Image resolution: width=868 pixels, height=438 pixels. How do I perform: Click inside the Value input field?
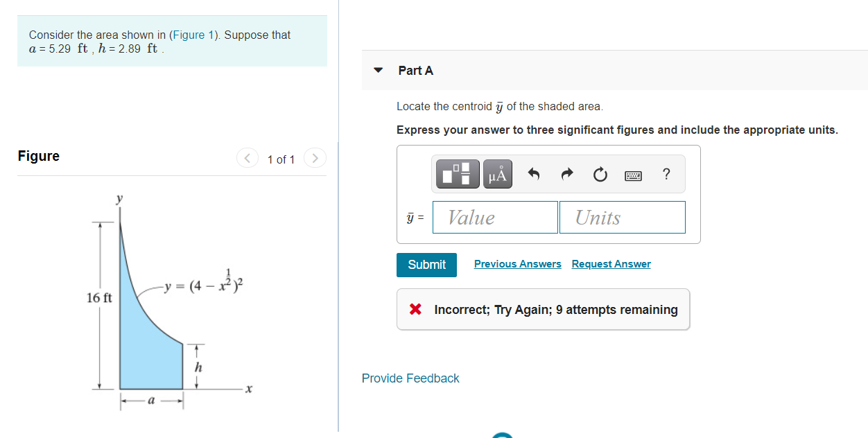(494, 217)
